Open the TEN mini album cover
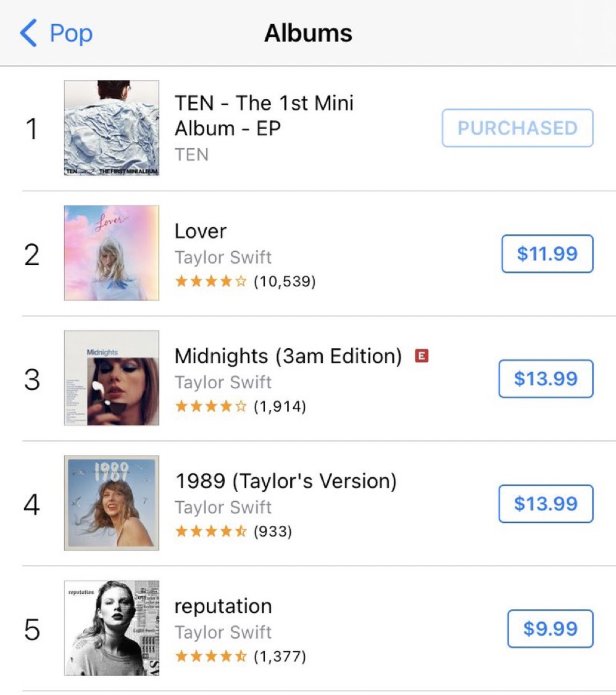 pos(112,128)
